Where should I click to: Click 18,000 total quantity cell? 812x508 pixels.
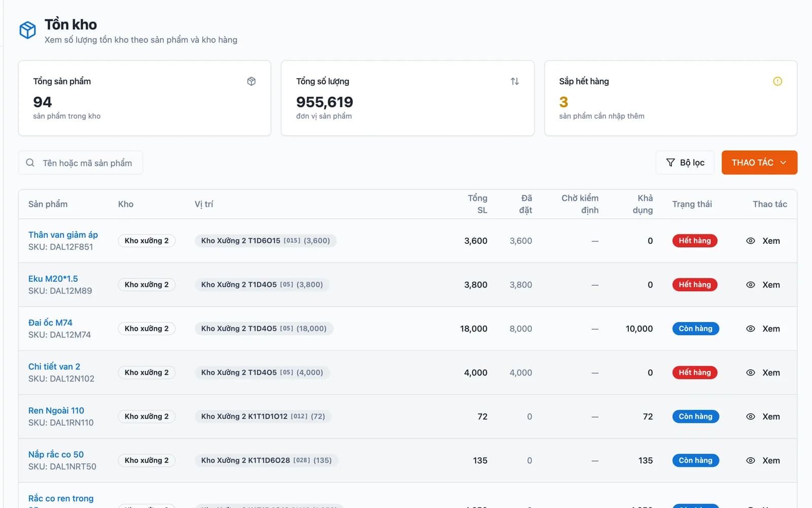point(473,329)
